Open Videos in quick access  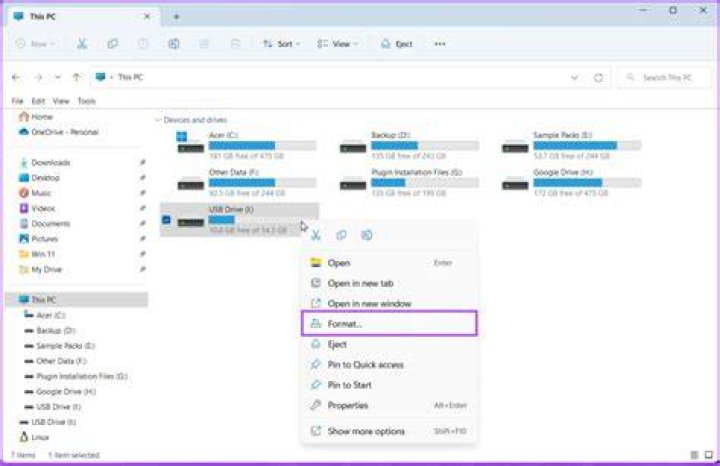37,208
